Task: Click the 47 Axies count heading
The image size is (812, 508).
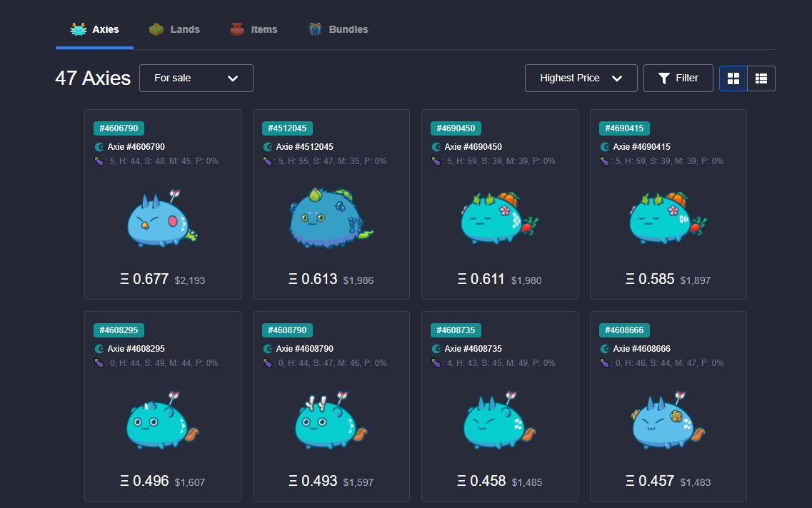Action: point(93,78)
